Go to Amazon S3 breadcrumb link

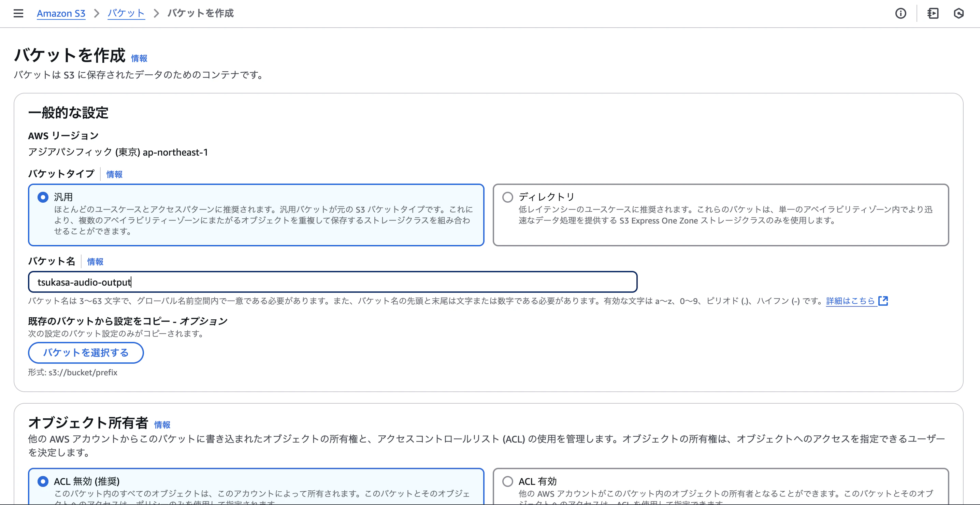click(61, 13)
